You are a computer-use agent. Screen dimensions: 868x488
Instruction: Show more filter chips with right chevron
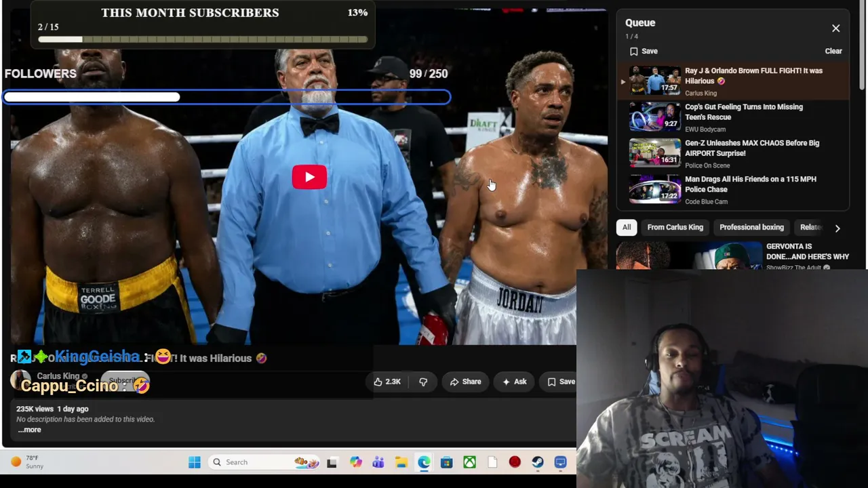(837, 228)
